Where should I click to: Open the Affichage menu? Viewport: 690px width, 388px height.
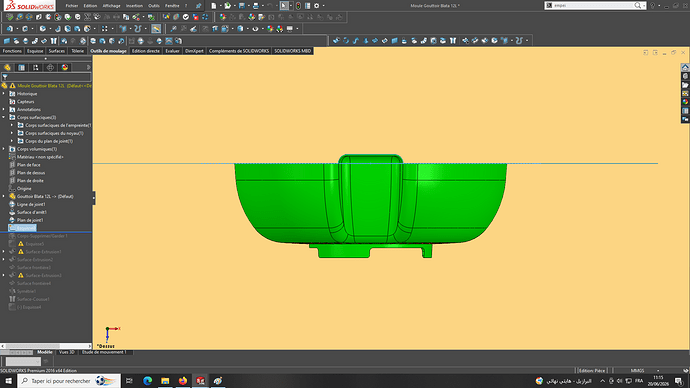tap(111, 6)
